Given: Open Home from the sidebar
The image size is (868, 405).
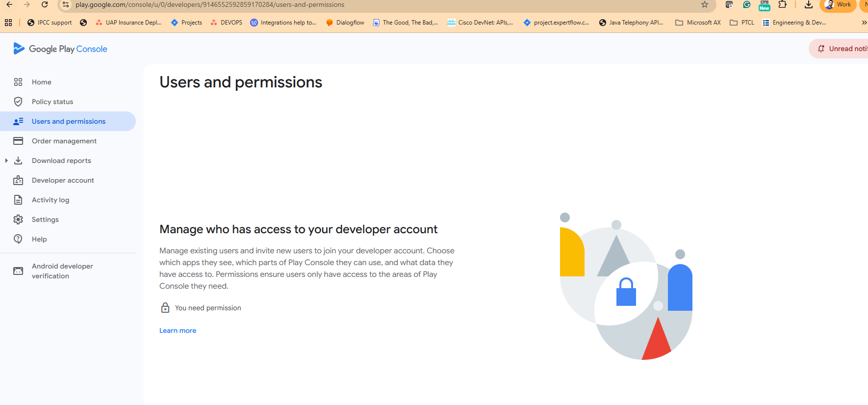Looking at the screenshot, I should pos(41,82).
